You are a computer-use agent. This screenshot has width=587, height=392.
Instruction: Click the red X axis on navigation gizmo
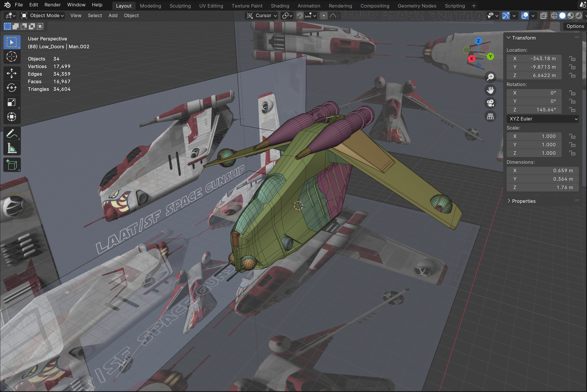(471, 58)
